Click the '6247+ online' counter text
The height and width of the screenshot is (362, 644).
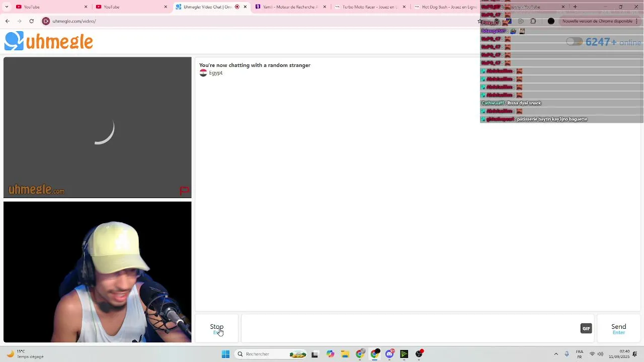point(613,42)
